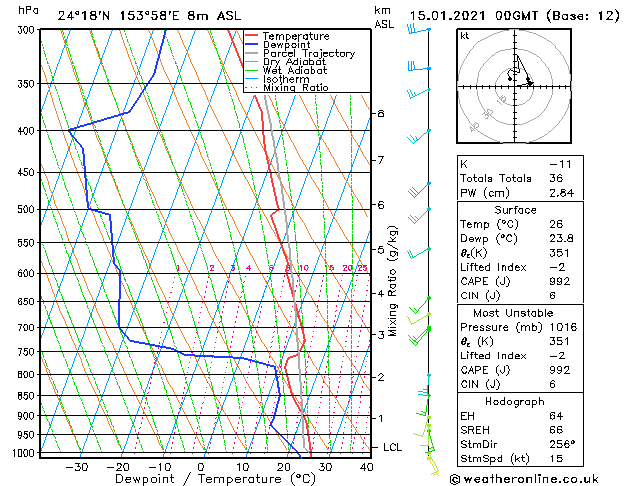Select the 'Parcel Trajectory' legend label
This screenshot has width=629, height=486.
click(x=309, y=53)
